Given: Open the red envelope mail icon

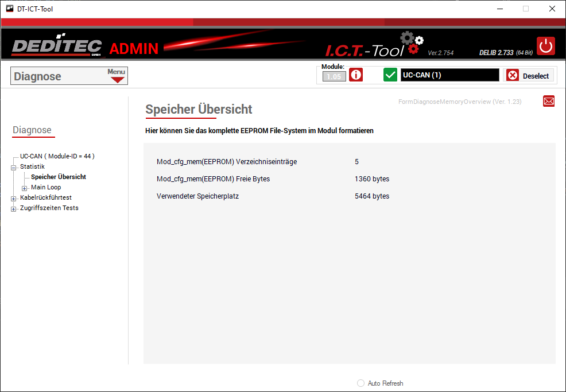Looking at the screenshot, I should (549, 102).
